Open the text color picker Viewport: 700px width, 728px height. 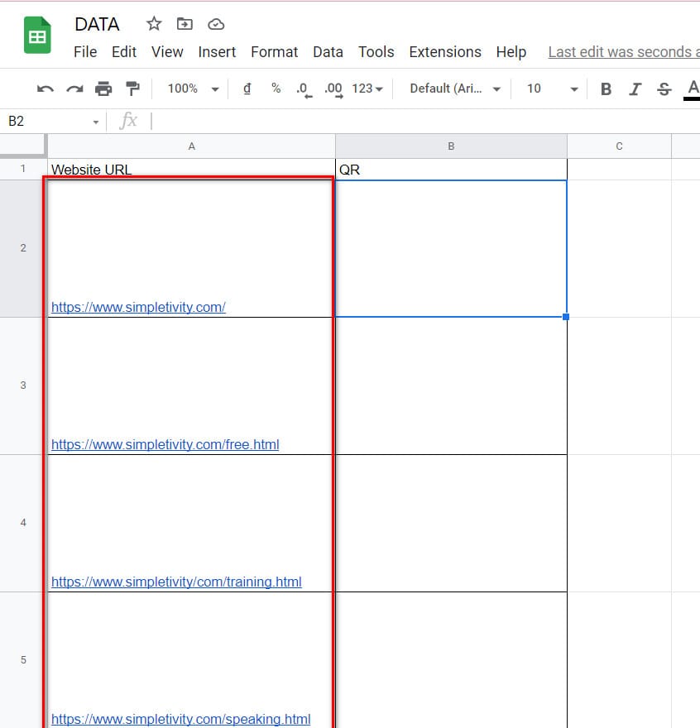point(692,89)
